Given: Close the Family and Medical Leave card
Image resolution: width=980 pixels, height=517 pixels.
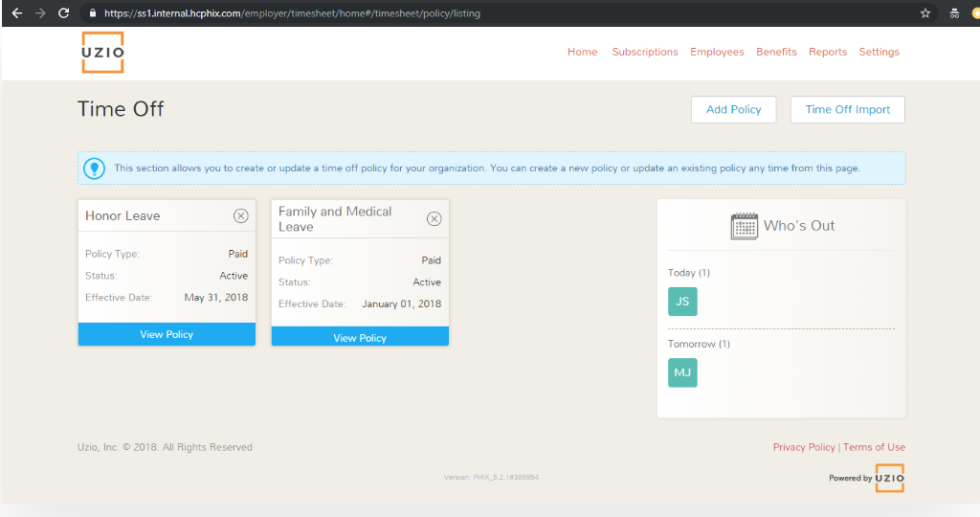Looking at the screenshot, I should click(434, 219).
